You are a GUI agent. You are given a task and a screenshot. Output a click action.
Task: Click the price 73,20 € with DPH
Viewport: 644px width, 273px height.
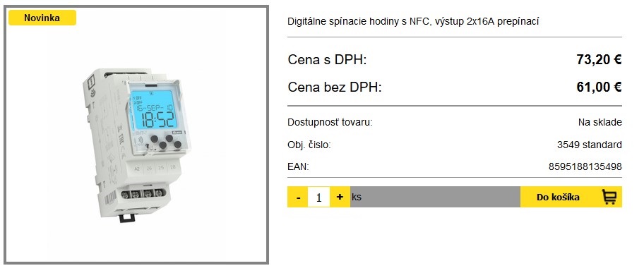599,60
